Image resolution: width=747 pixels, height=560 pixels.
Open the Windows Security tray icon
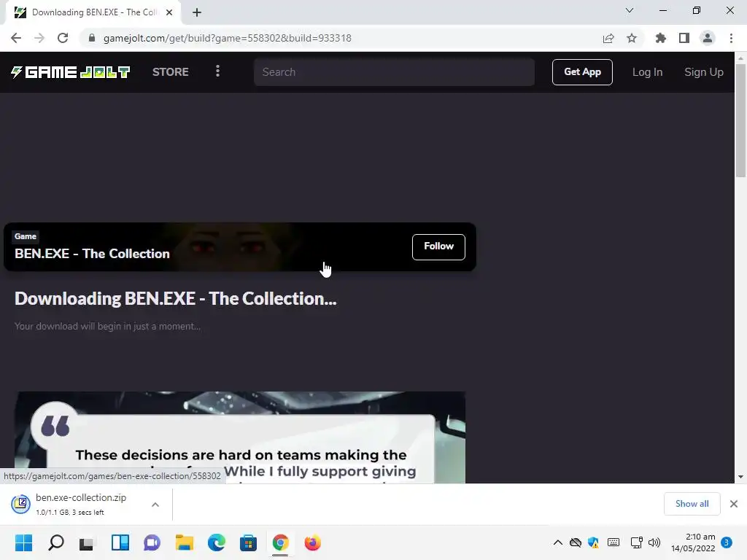point(594,542)
